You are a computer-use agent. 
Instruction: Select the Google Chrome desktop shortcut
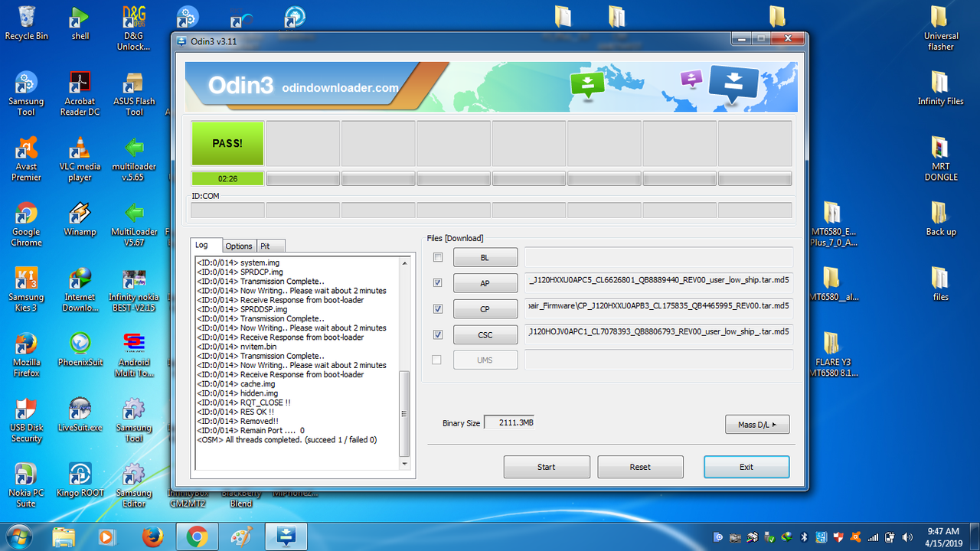(x=26, y=223)
